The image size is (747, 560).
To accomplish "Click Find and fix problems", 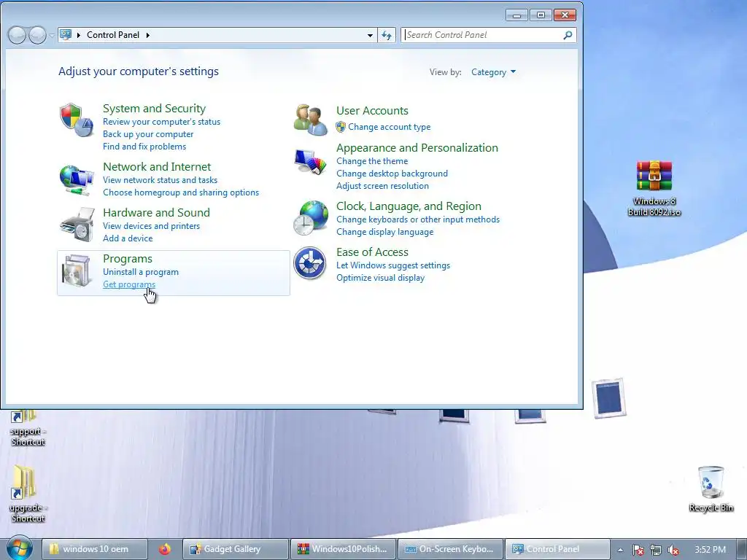I will point(144,146).
